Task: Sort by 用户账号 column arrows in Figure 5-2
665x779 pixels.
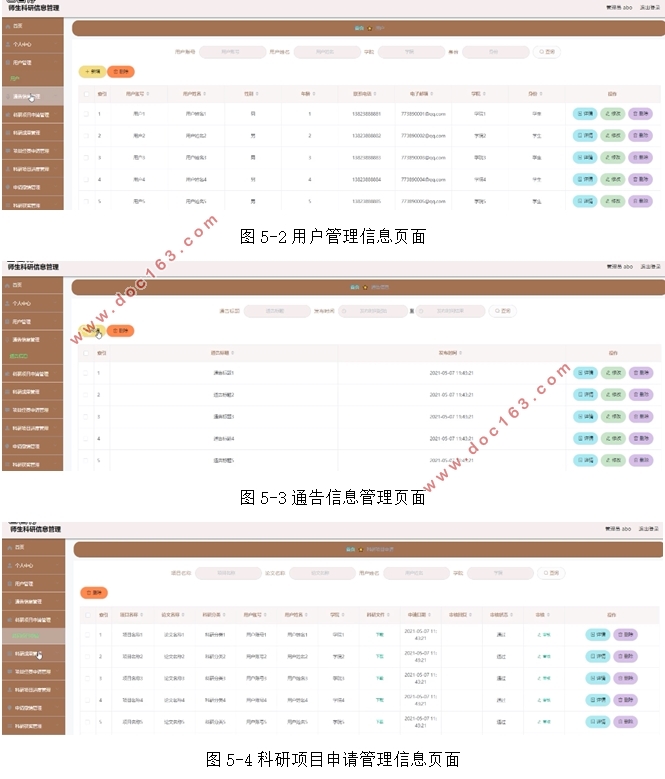Action: [148, 94]
